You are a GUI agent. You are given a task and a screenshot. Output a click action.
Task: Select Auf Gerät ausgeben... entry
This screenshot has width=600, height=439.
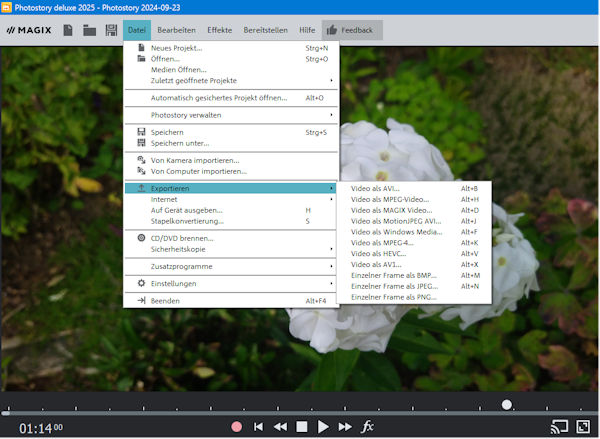(231, 211)
